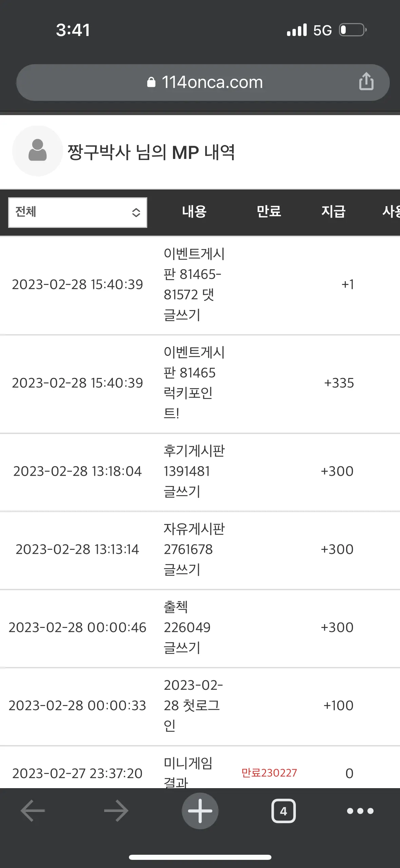This screenshot has height=868, width=400.
Task: Tap the red 만료230227 label
Action: click(x=269, y=773)
